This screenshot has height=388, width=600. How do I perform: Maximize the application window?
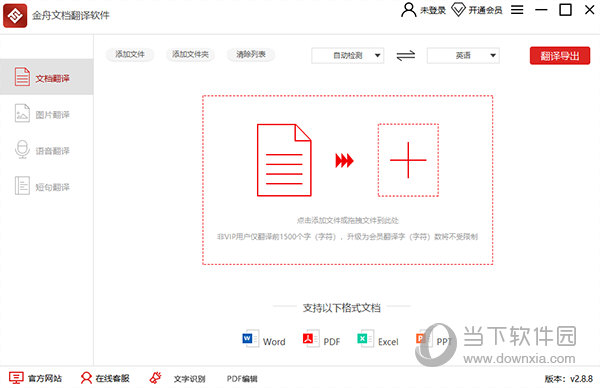click(x=565, y=10)
